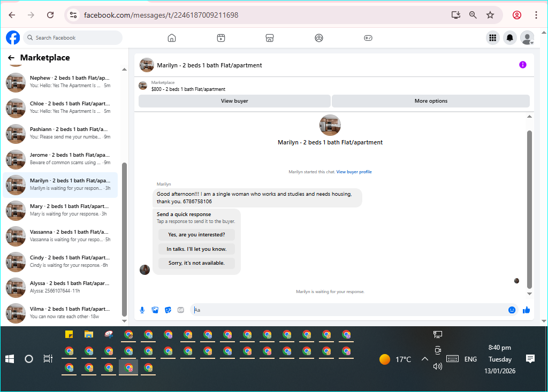Image resolution: width=548 pixels, height=392 pixels.
Task: Click large listing photo in chat body
Action: pos(330,125)
